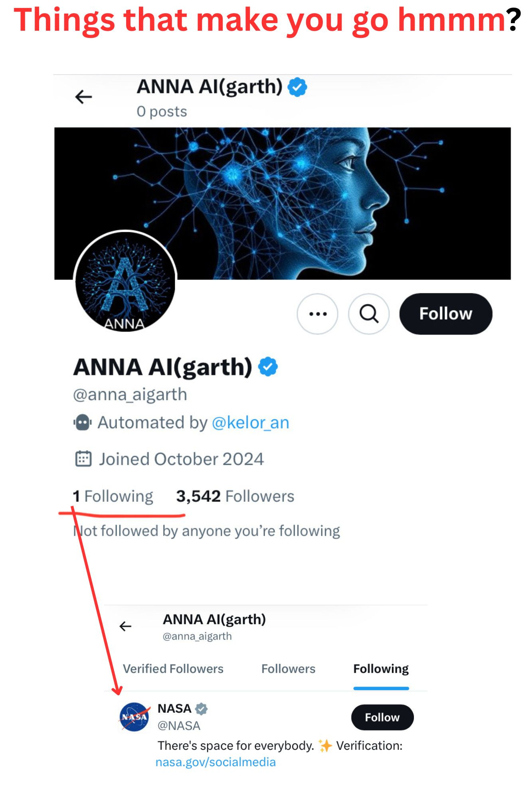View the 3,542 Followers list
The width and height of the screenshot is (532, 798).
235,496
